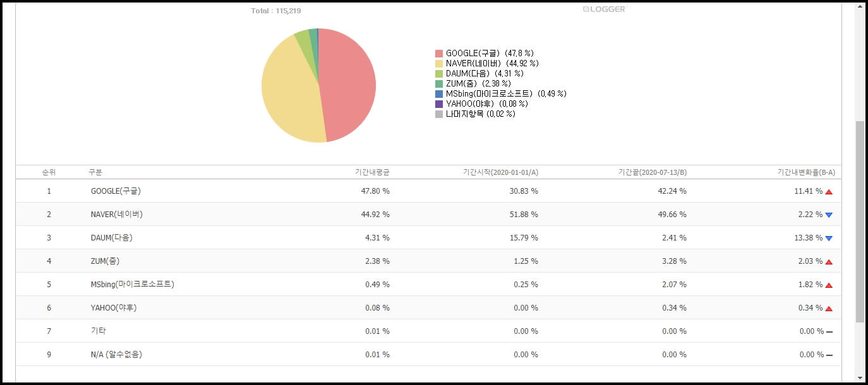Click the 구분 column header

95,172
